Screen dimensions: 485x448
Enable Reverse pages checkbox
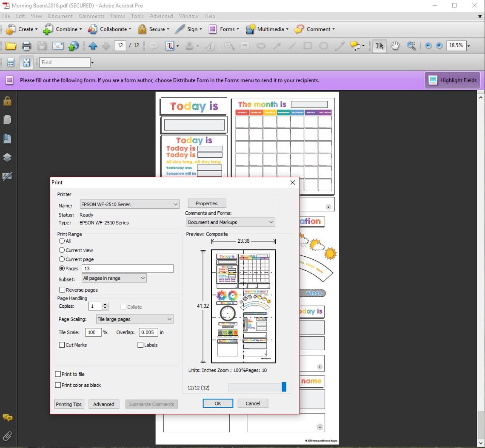pos(62,290)
